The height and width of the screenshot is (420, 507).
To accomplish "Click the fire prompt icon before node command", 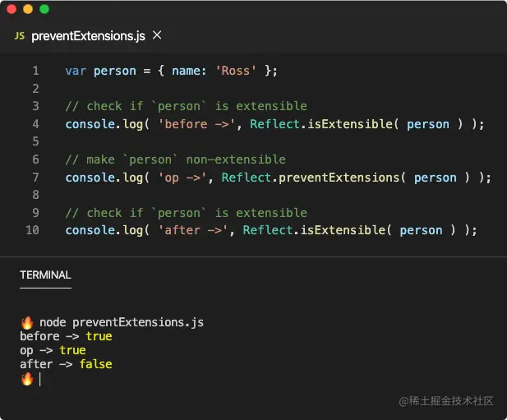I will (x=27, y=322).
